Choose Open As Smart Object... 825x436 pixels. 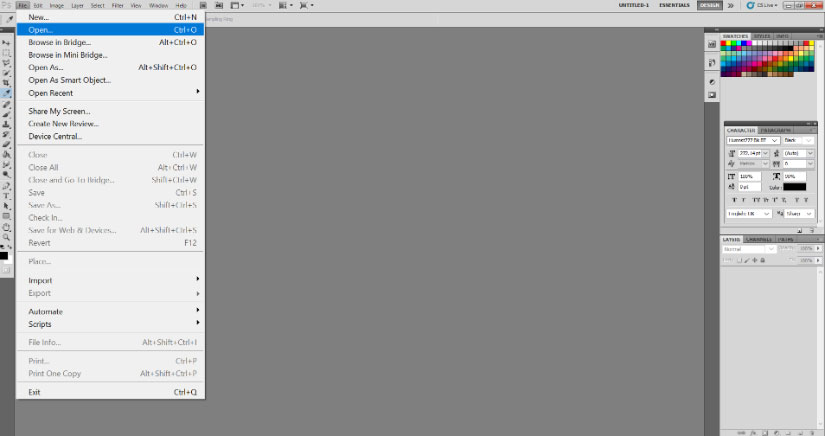click(110, 80)
